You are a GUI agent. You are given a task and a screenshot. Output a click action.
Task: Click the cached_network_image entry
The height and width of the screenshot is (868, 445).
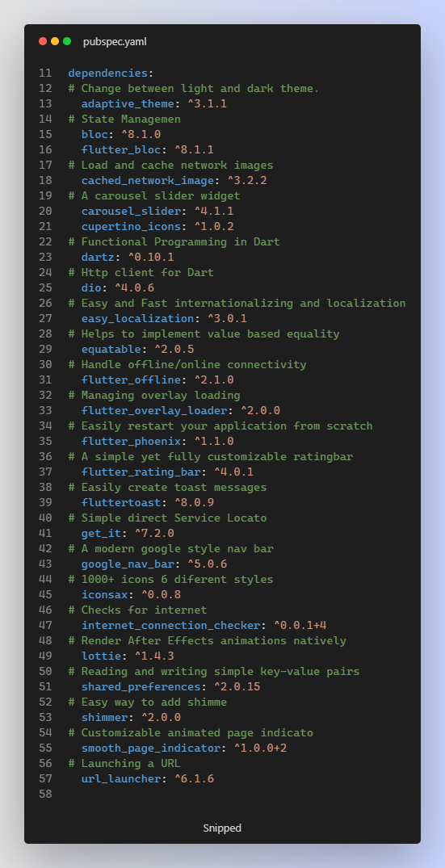[x=148, y=181]
